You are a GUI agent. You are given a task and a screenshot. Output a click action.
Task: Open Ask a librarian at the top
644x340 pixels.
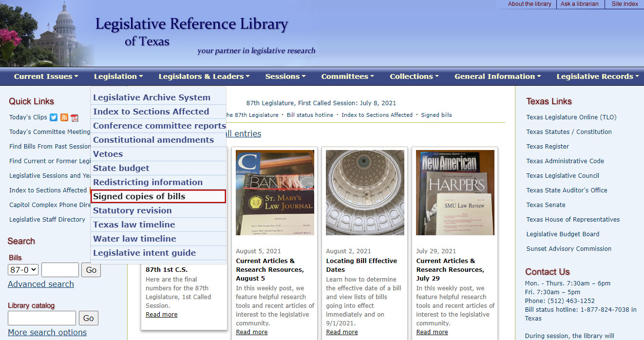(579, 4)
